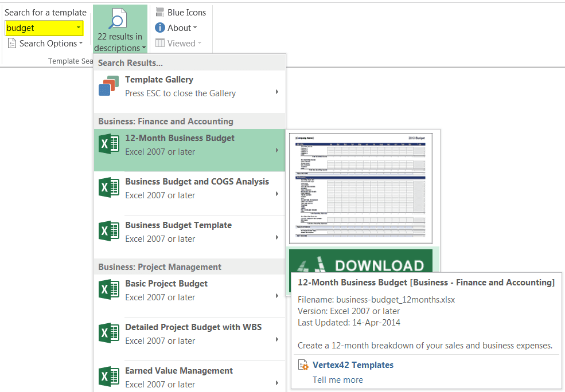
Task: Select Earned Value Management template
Action: [189, 376]
